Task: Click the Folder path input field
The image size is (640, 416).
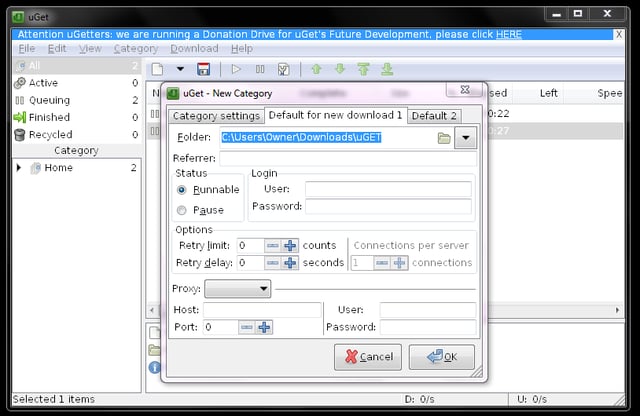Action: [x=327, y=138]
